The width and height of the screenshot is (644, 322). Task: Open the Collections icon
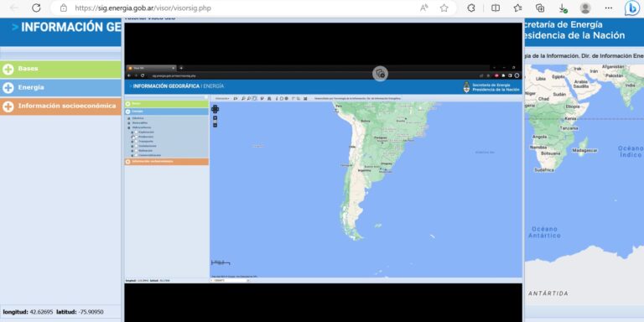(540, 8)
